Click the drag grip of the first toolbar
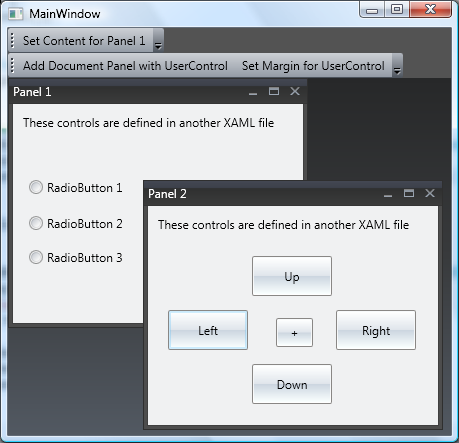 pyautogui.click(x=12, y=40)
